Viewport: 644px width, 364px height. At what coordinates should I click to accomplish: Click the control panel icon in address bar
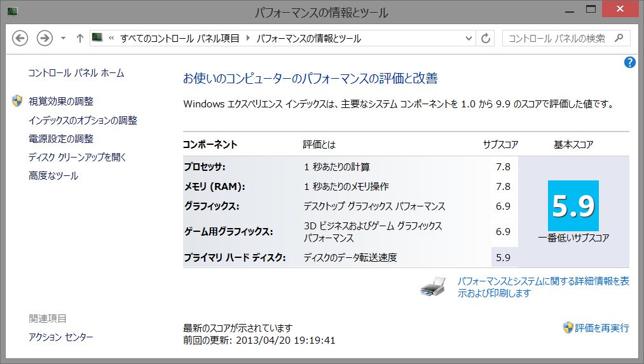click(97, 37)
